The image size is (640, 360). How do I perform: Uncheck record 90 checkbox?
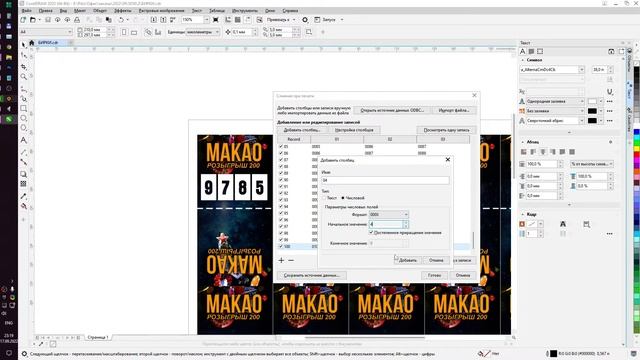(x=281, y=180)
